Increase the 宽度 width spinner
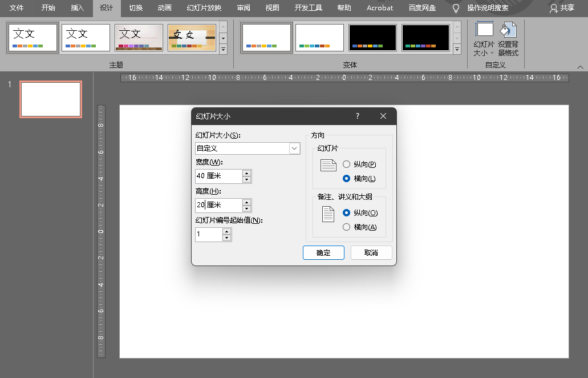Viewport: 588px width, 378px height. (x=246, y=173)
